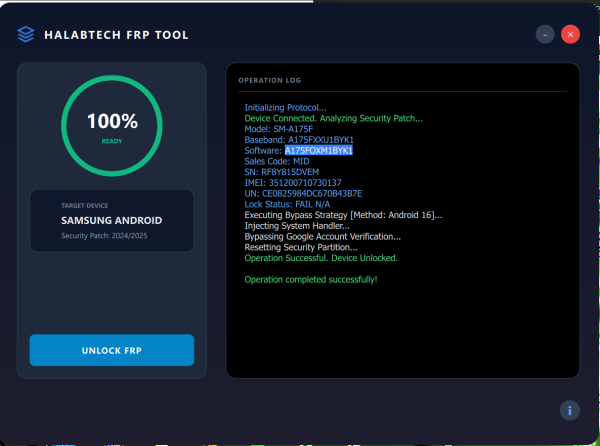Viewport: 600px width, 446px height.
Task: Click the 'Resetting Security Partition...' line
Action: [x=301, y=247]
